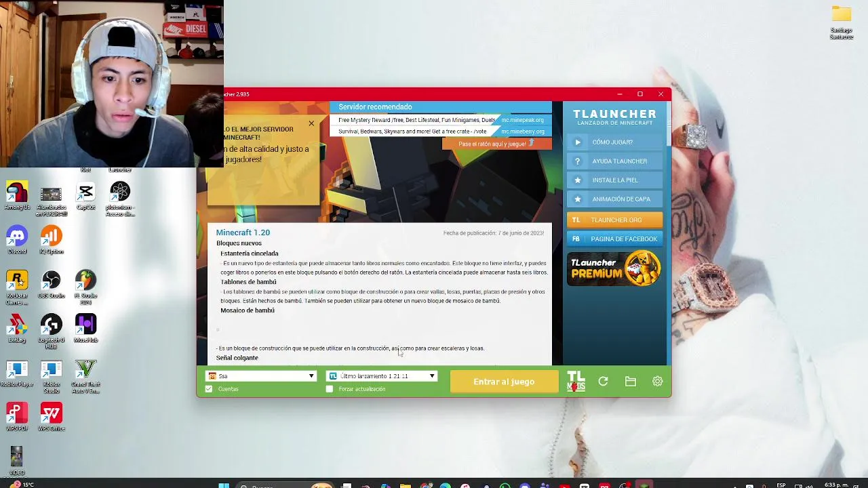Open Rockstar Games Launcher shortcut
This screenshot has height=488, width=868.
point(17,288)
